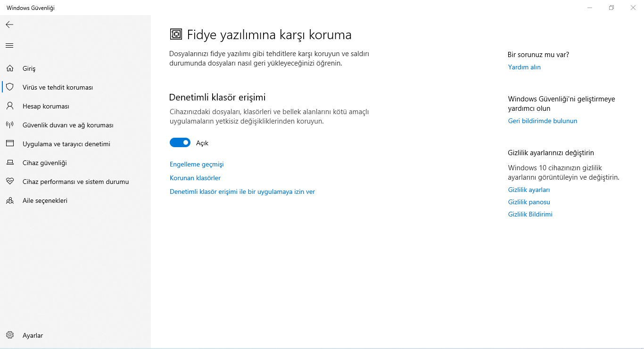644x349 pixels.
Task: Click the laptop icon for Cihaz güvenliği
Action: (x=9, y=163)
